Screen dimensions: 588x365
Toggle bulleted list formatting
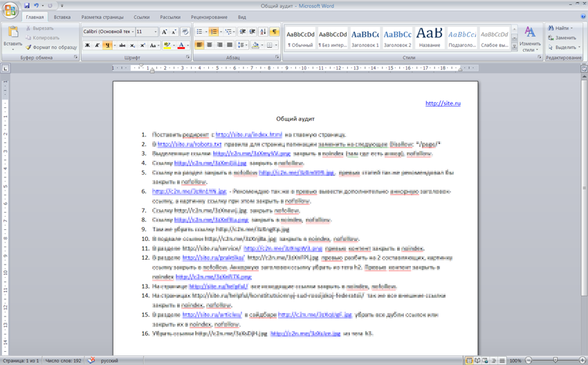click(x=199, y=32)
